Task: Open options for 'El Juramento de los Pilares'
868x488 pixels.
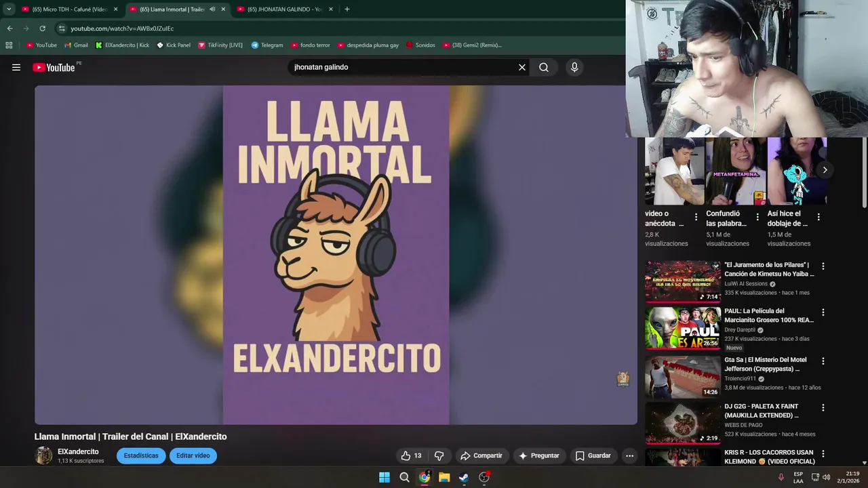Action: pos(823,266)
